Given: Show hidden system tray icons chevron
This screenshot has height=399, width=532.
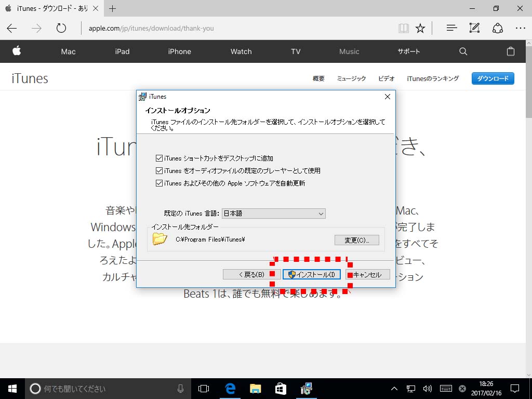Looking at the screenshot, I should (x=394, y=389).
